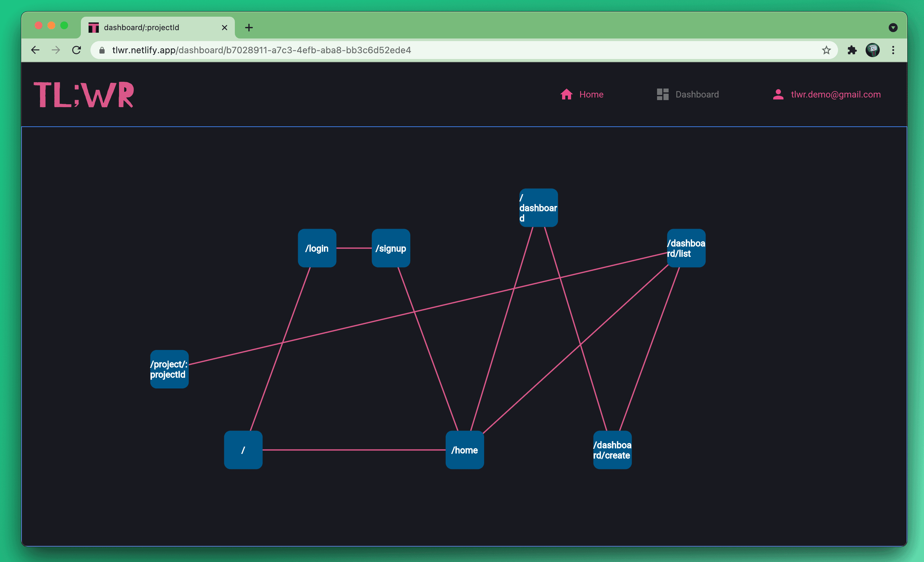The height and width of the screenshot is (562, 924).
Task: Click the Chrome profile avatar
Action: (872, 50)
